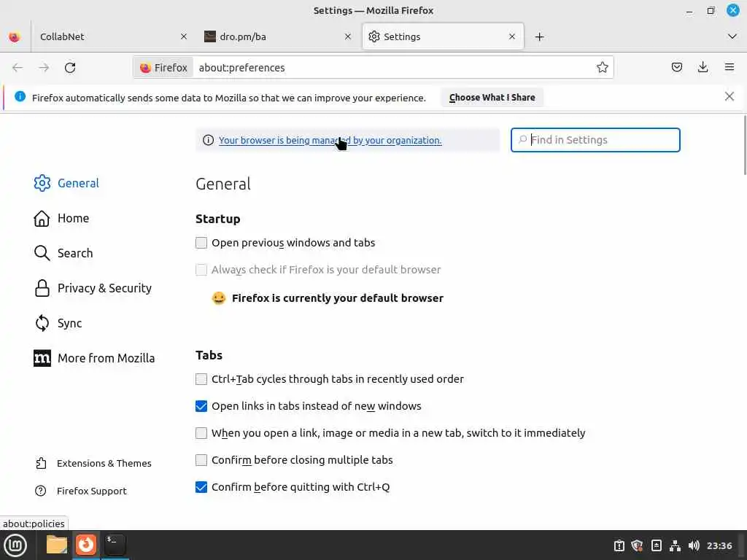Open the Linux Mint start menu
Viewport: 747px width, 560px height.
pos(16,545)
